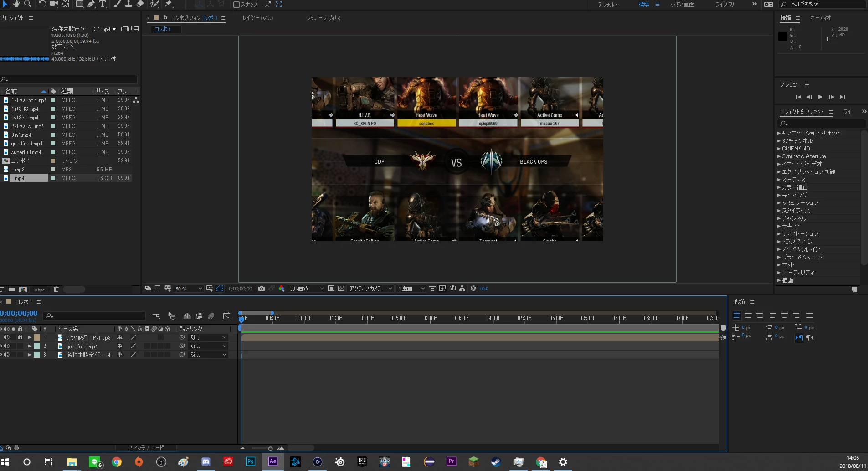
Task: Expand the CINEMA 4D effects category
Action: click(779, 149)
